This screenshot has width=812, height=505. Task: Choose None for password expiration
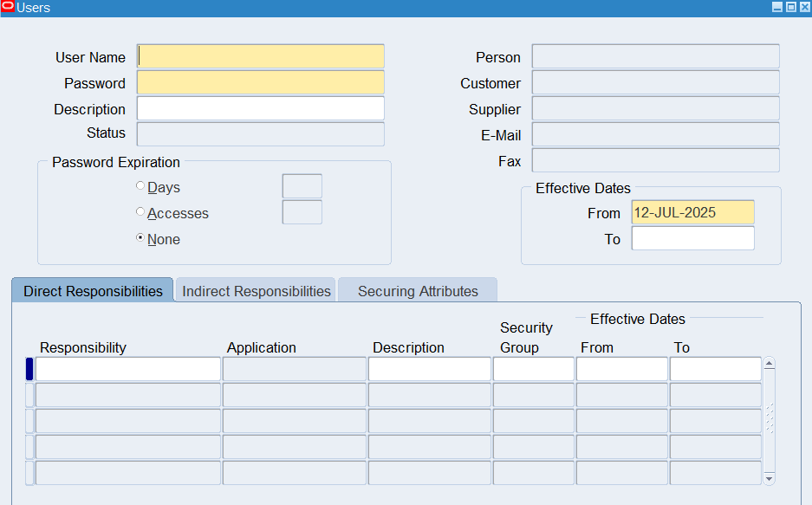pos(140,238)
